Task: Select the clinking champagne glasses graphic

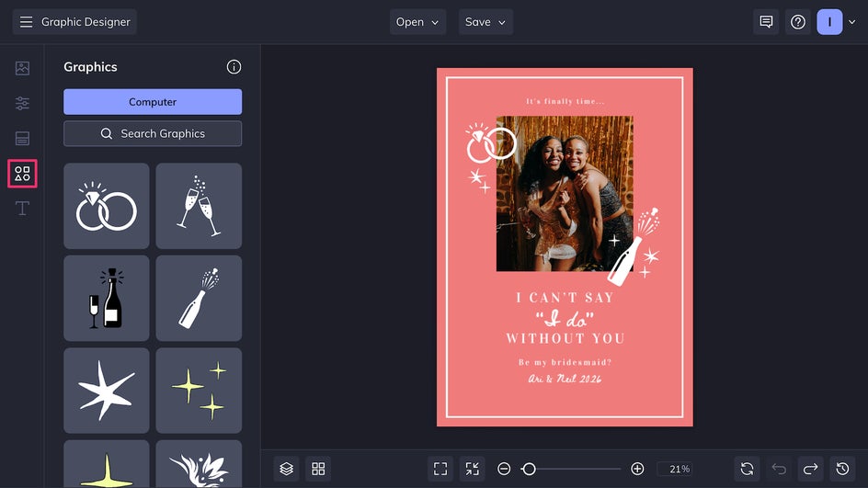Action: [x=199, y=206]
